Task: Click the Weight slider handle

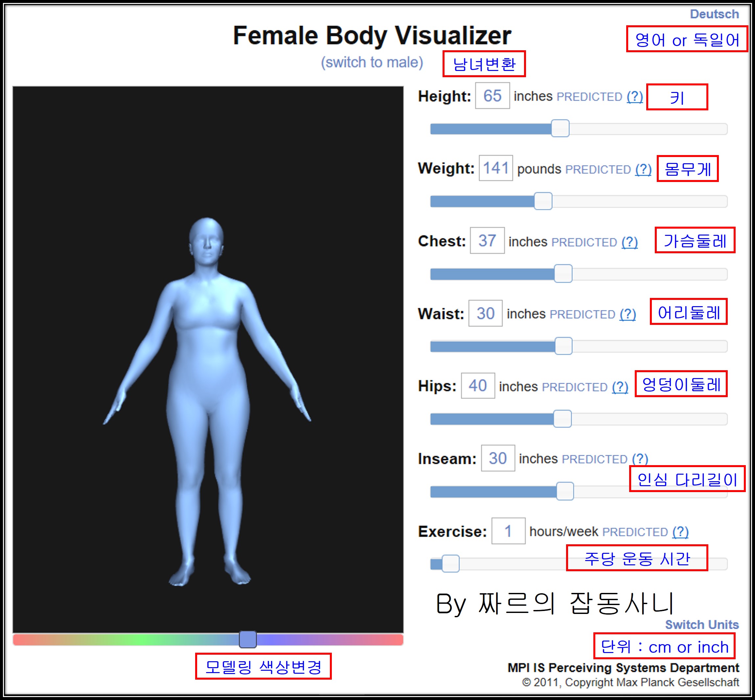Action: (x=543, y=201)
